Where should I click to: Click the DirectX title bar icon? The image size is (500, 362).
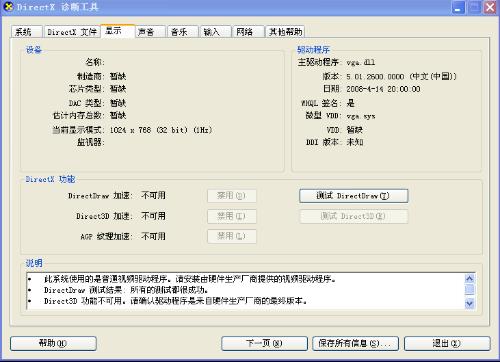[9, 7]
